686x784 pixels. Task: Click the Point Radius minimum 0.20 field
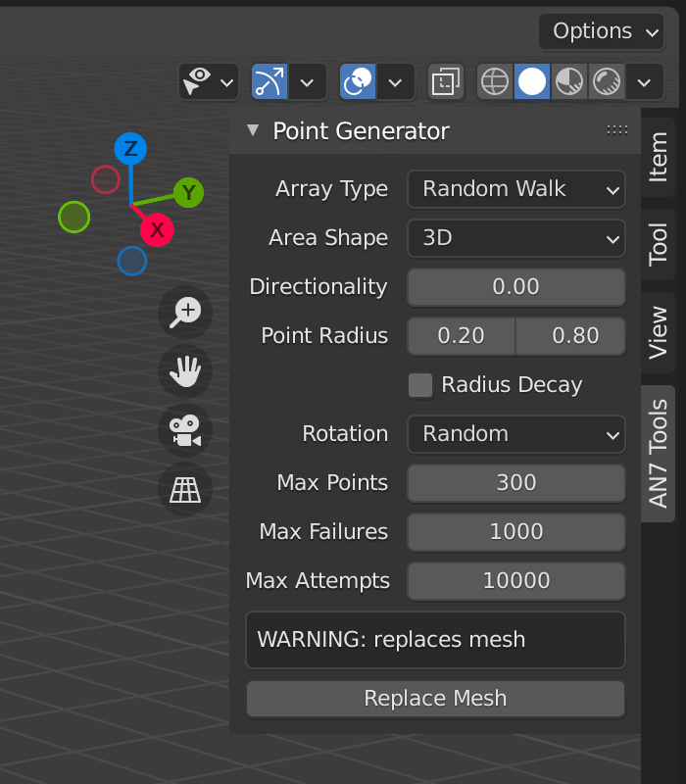point(462,336)
